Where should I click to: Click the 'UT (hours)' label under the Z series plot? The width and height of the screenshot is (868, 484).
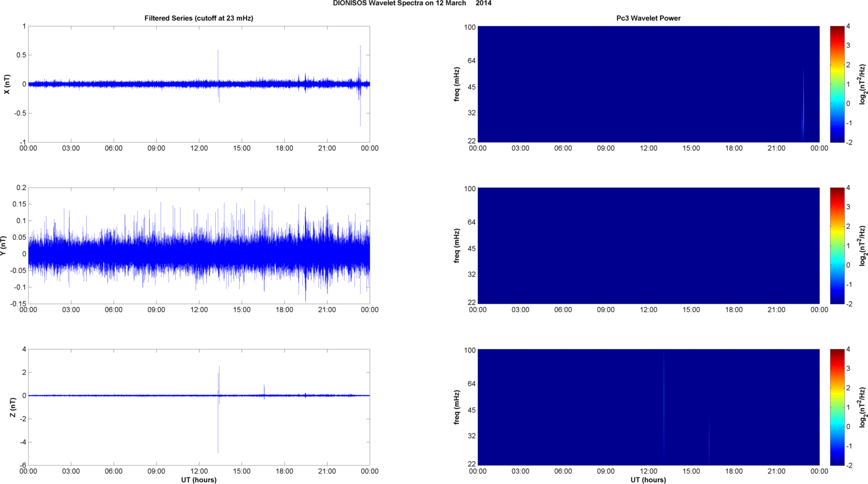point(199,480)
